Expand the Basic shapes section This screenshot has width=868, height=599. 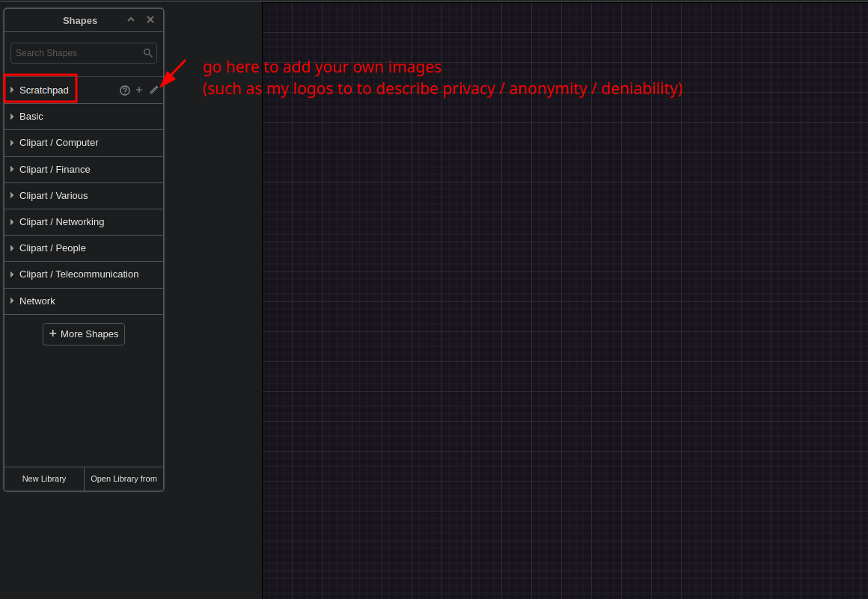point(31,117)
